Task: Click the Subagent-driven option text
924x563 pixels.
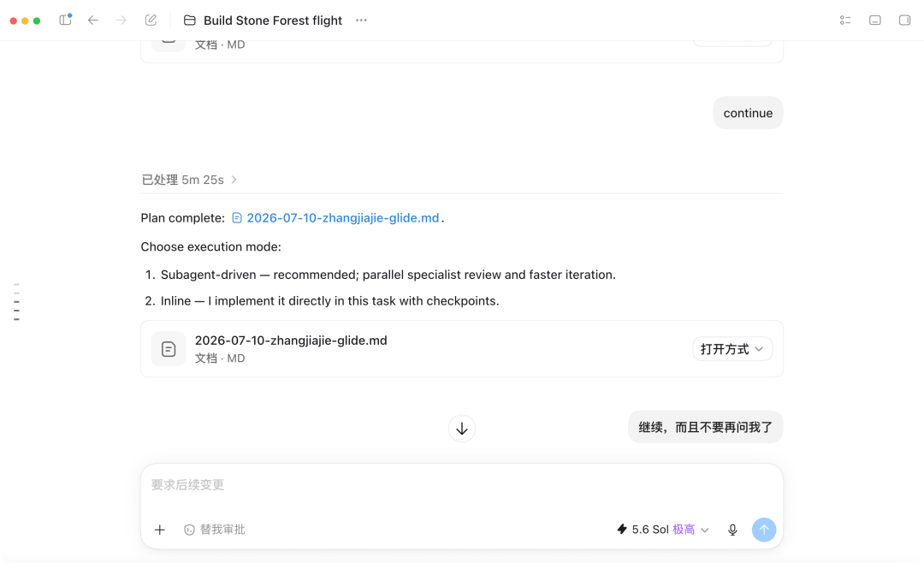Action: point(388,275)
